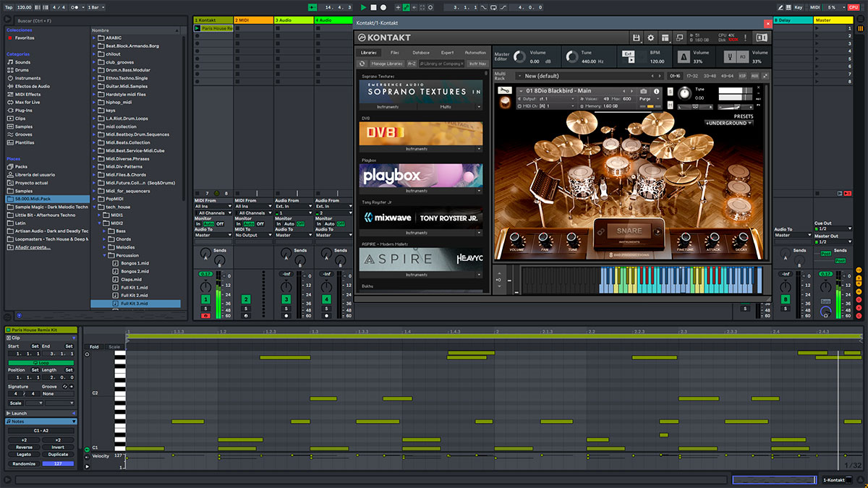Expand the ARABIC folder
Screen dimensions: 868x488
(x=95, y=38)
